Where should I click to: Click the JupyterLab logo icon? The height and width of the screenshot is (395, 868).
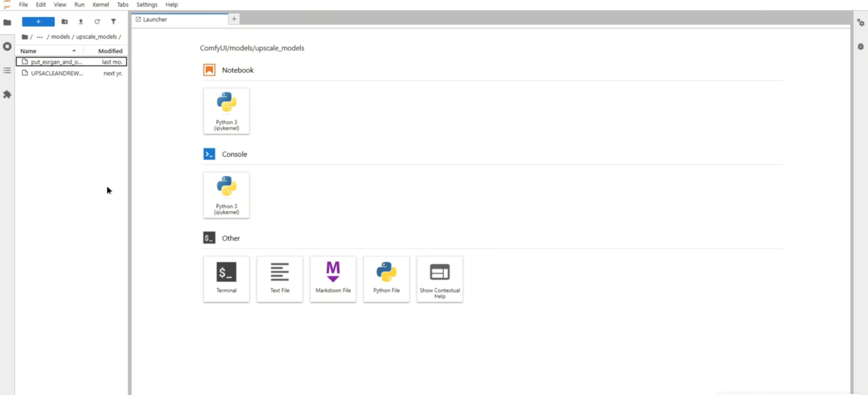7,4
